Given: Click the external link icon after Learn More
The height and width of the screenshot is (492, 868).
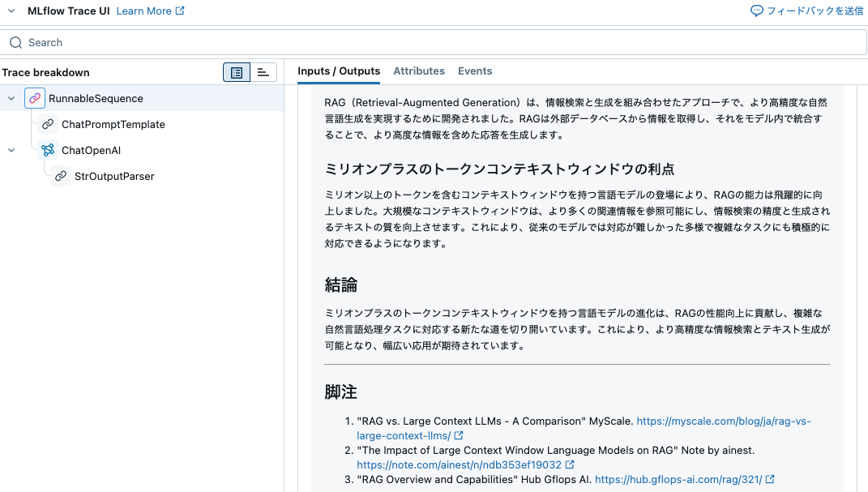Looking at the screenshot, I should [180, 11].
